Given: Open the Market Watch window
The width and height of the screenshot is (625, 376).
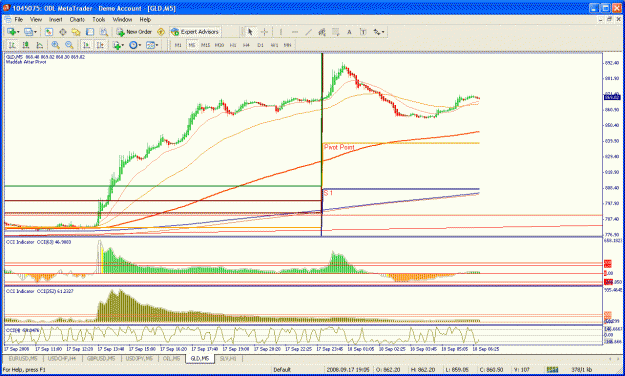Looking at the screenshot, I should [49, 32].
